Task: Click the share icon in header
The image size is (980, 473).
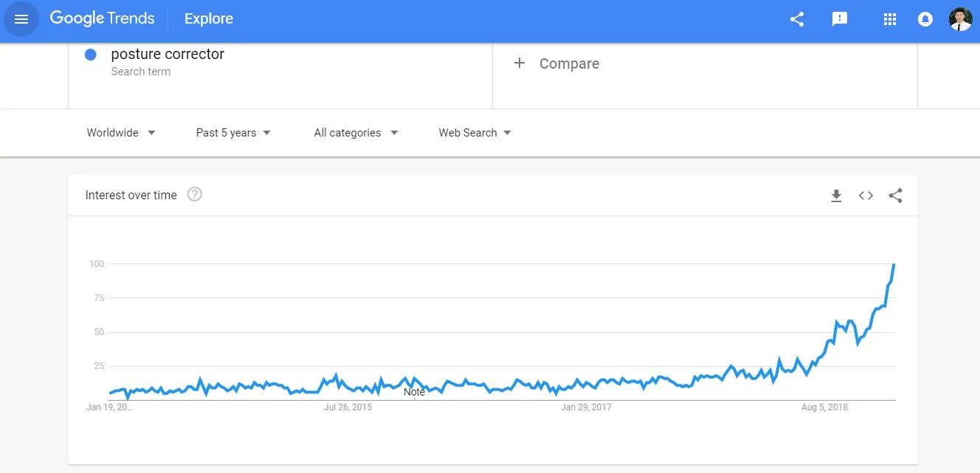Action: click(797, 20)
